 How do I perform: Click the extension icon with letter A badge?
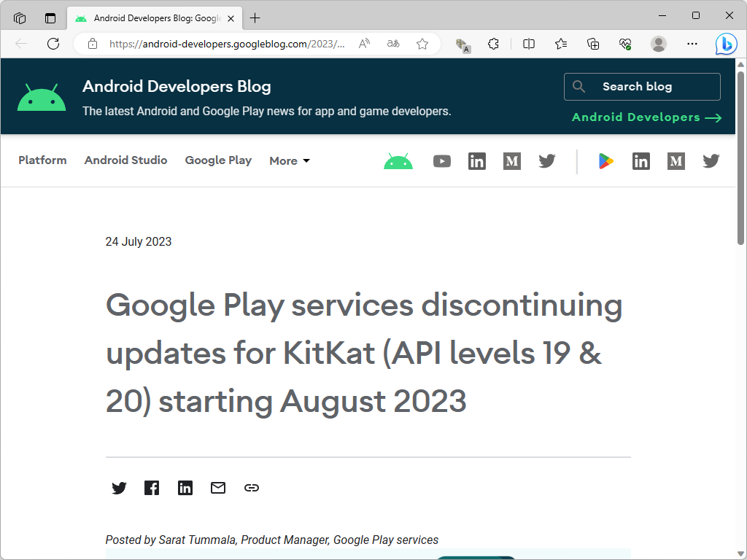click(x=463, y=45)
